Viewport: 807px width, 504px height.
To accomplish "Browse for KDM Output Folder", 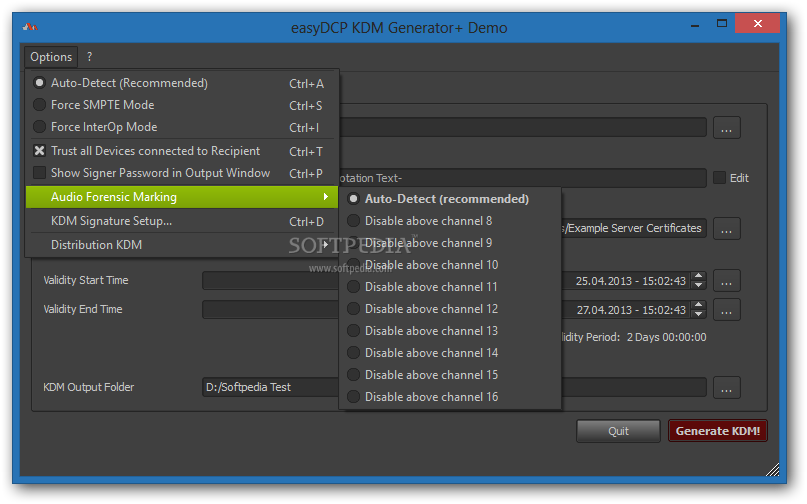I will coord(726,388).
